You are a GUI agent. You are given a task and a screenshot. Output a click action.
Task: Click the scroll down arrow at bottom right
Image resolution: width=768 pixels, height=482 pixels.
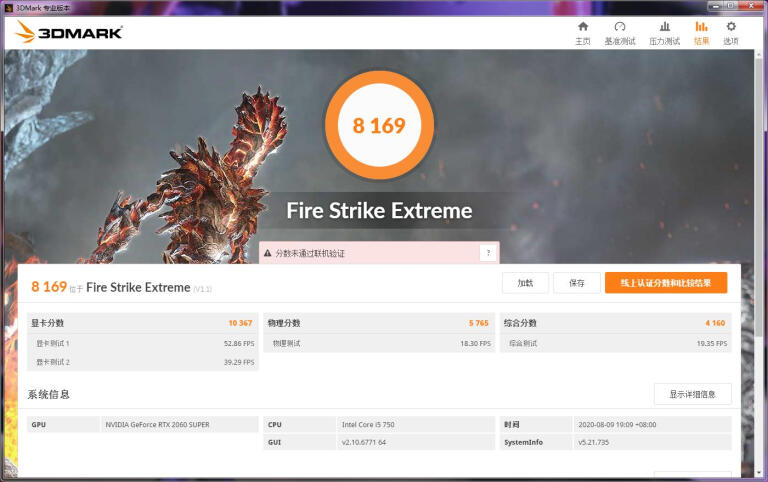pos(759,474)
